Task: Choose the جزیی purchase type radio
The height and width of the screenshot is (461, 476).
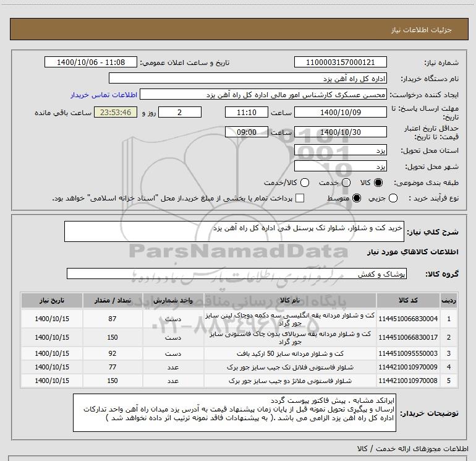Action: coord(393,198)
